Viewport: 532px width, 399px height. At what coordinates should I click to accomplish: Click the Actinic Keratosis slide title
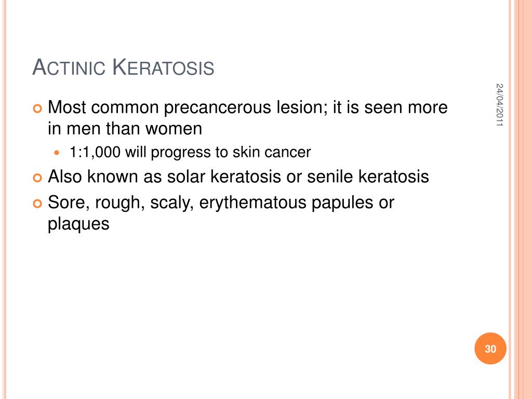pyautogui.click(x=123, y=67)
